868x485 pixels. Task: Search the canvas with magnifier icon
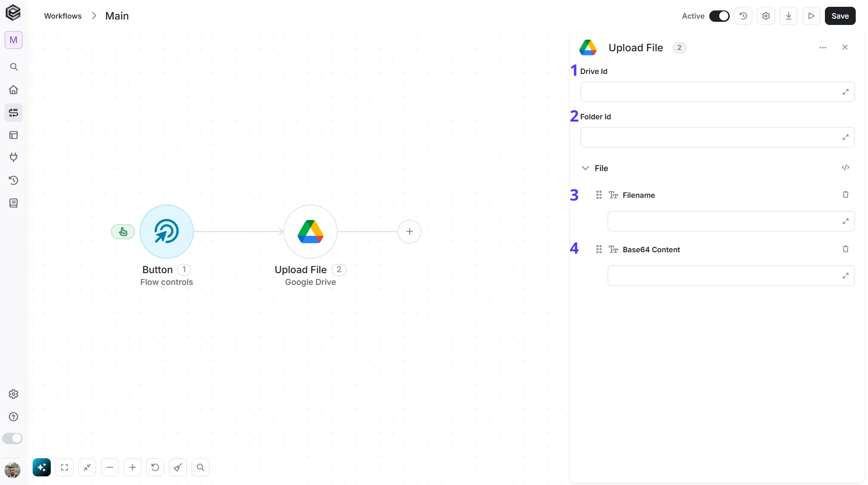[x=200, y=467]
